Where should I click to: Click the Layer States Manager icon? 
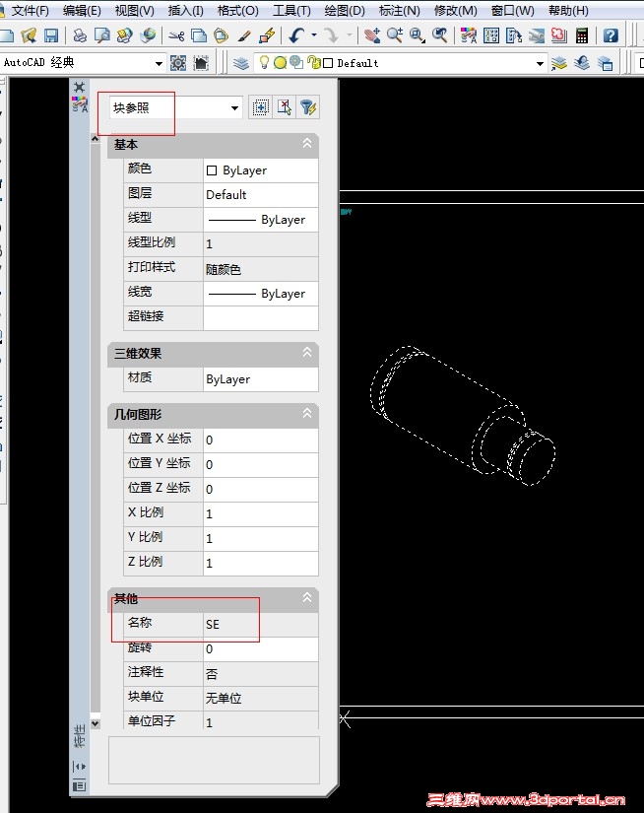(605, 63)
